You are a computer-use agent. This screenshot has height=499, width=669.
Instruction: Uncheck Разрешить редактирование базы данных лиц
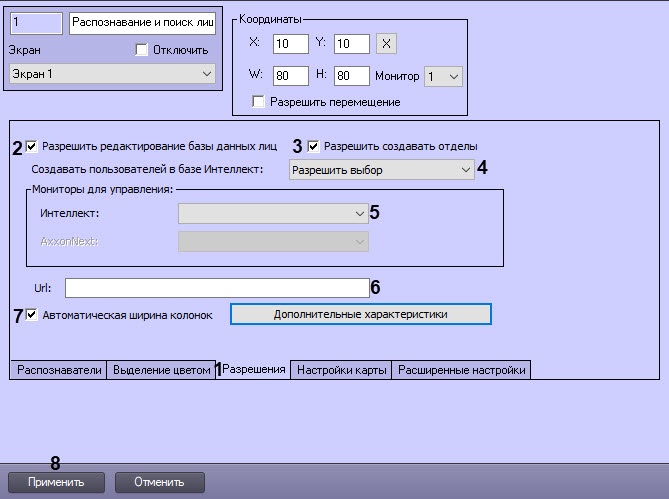pos(32,146)
